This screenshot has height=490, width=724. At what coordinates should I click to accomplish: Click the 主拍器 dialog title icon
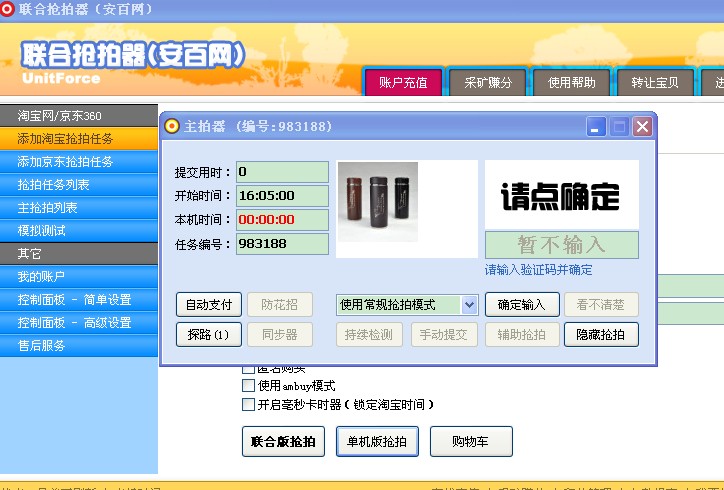click(x=172, y=126)
